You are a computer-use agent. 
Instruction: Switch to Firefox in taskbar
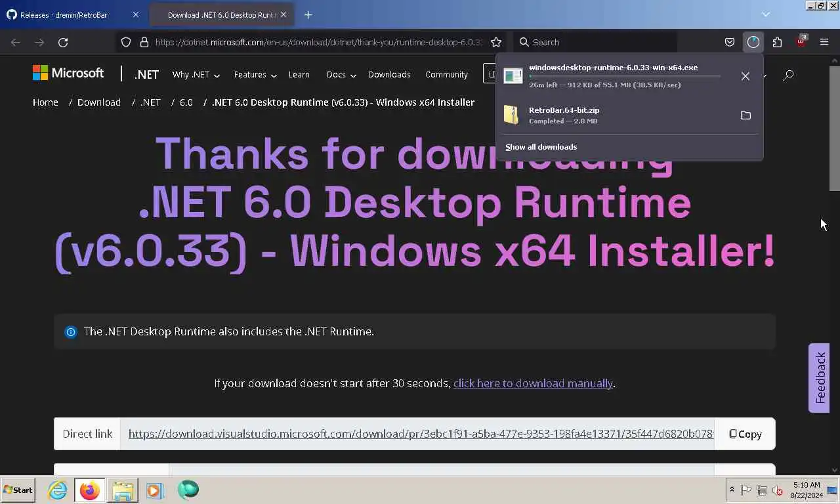pos(90,490)
